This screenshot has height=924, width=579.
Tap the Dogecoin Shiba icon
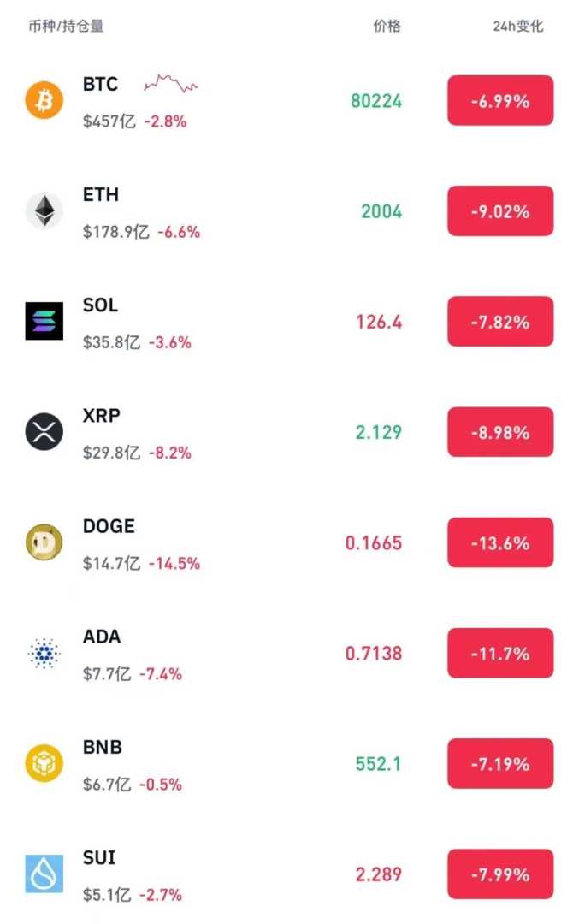tap(44, 542)
